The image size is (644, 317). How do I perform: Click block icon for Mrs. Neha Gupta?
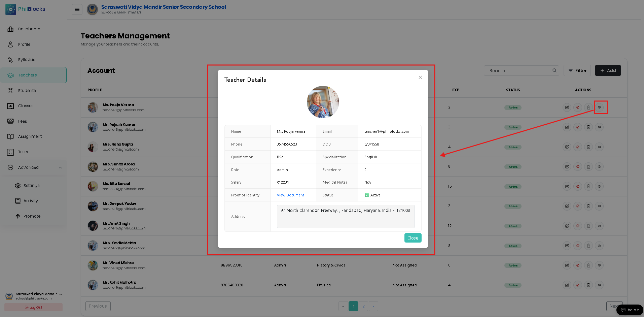point(578,147)
